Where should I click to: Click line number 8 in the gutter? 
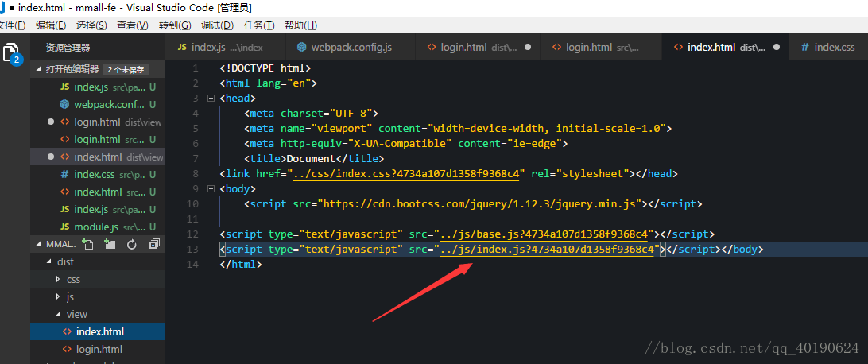(x=196, y=174)
